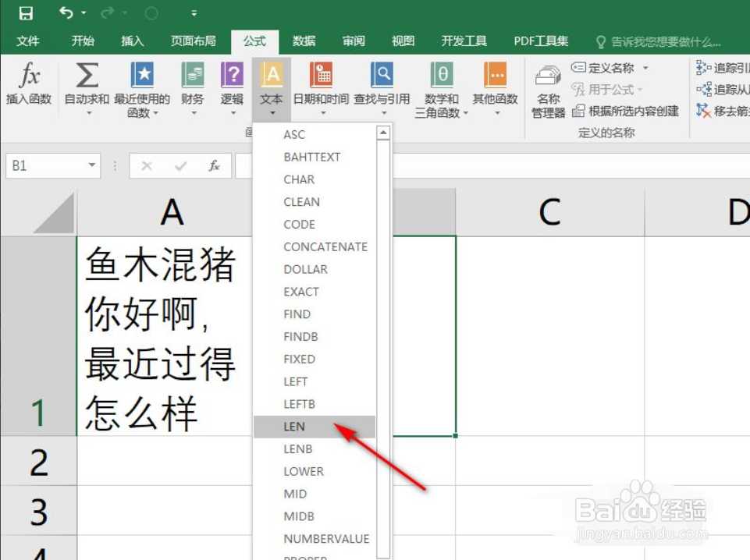Select the LEFT function

[315, 381]
